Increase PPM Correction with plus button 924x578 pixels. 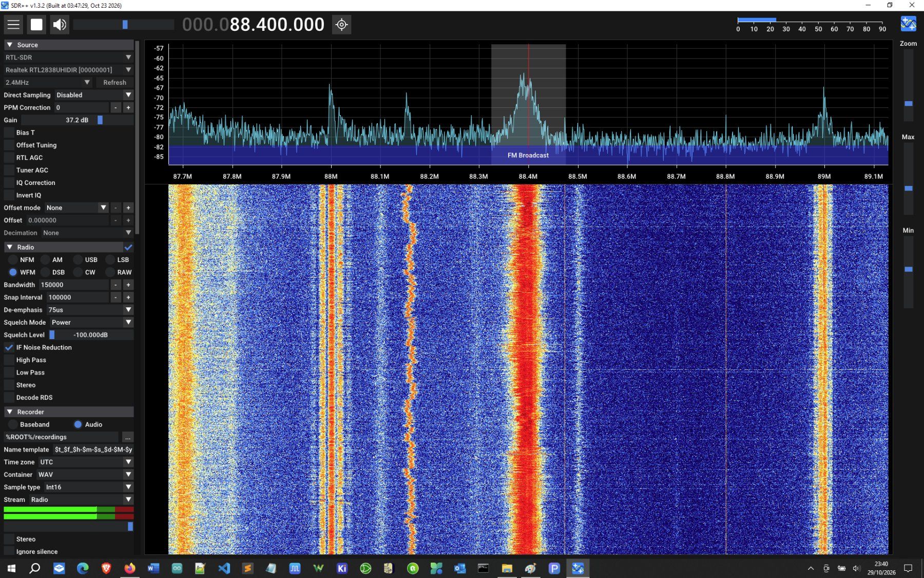pos(128,107)
